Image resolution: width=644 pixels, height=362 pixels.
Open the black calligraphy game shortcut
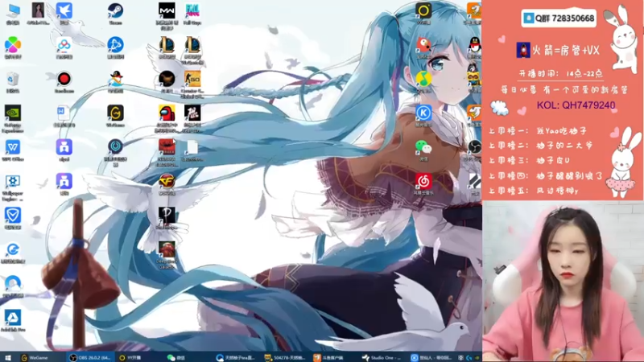(x=192, y=117)
